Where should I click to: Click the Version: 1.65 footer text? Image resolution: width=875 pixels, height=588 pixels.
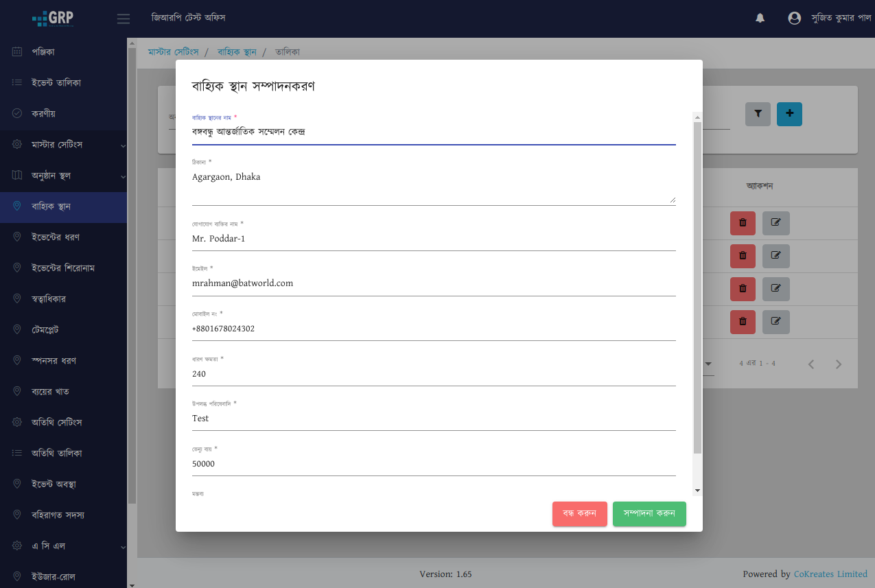coord(445,574)
